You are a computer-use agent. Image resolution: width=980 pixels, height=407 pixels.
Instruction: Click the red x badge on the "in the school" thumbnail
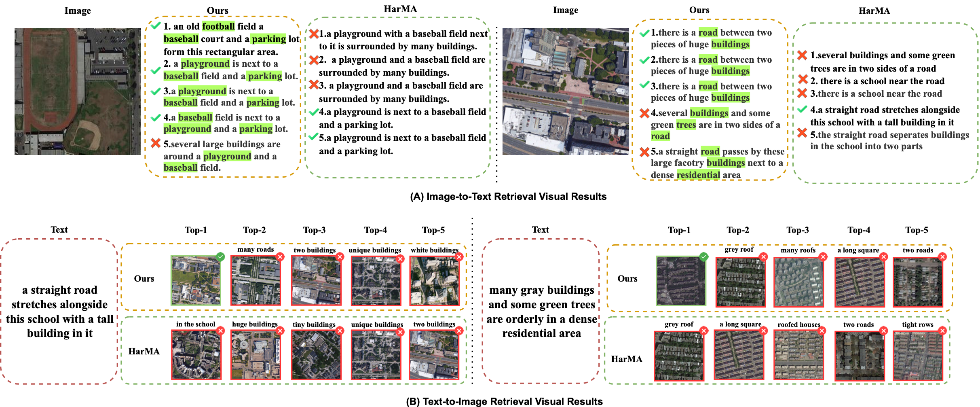[220, 331]
